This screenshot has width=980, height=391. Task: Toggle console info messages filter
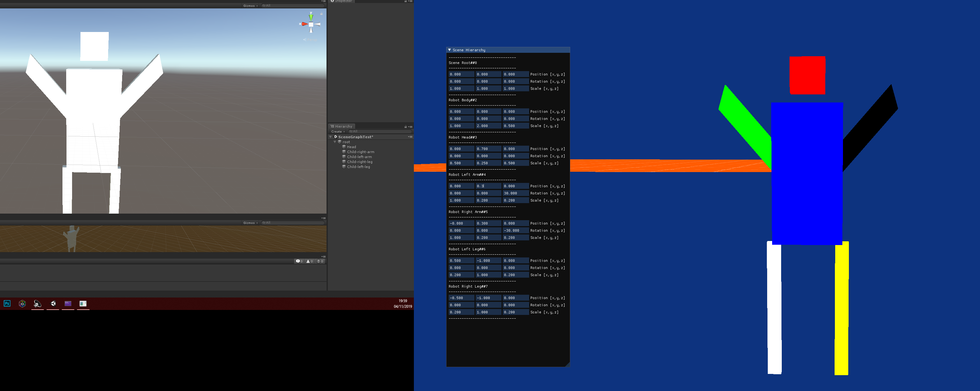tap(300, 261)
